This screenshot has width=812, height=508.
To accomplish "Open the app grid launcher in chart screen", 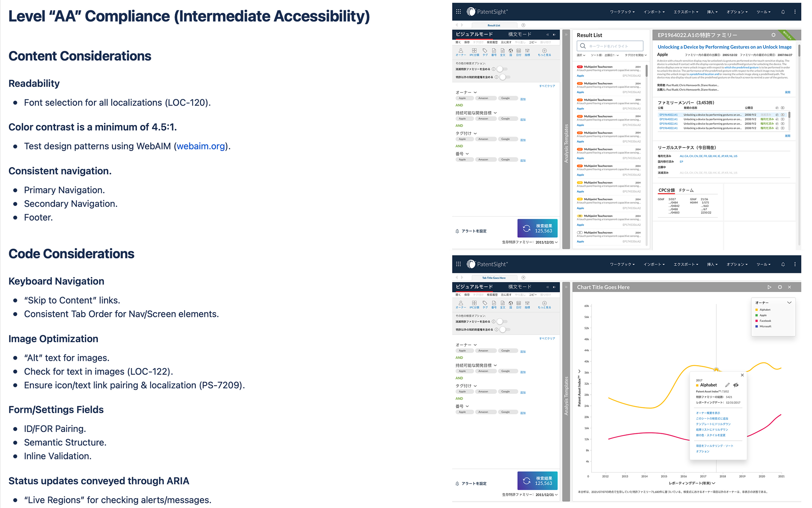I will point(458,264).
